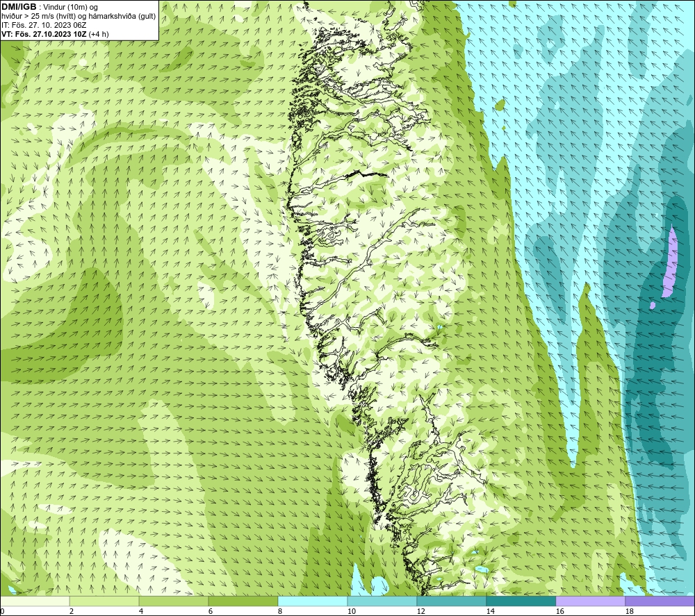695x616 pixels.
Task: Click the scale label '8'
Action: pyautogui.click(x=280, y=611)
